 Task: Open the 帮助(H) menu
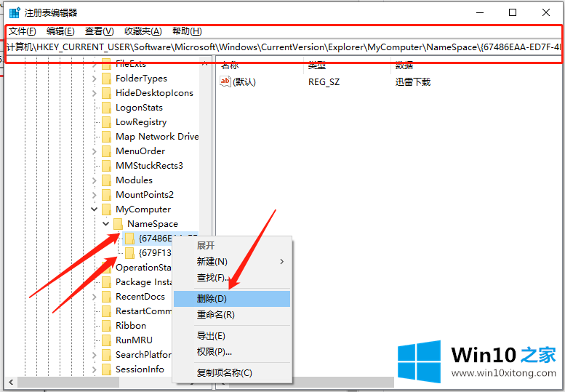click(x=187, y=31)
